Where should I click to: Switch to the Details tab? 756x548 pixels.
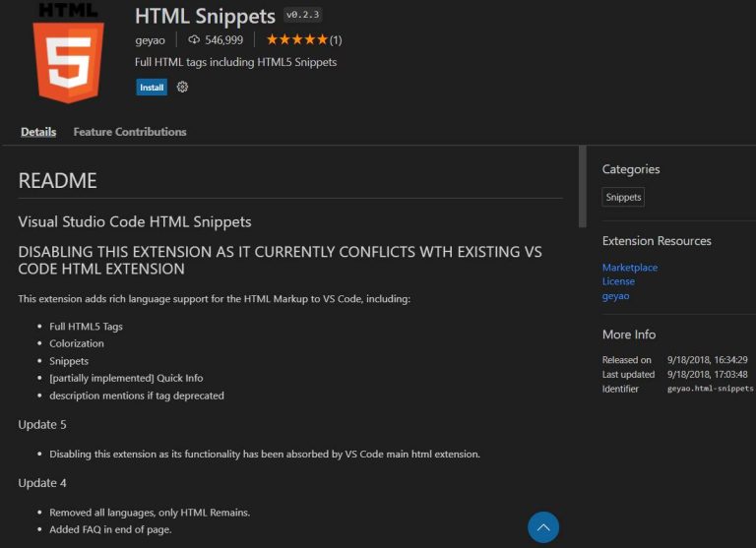click(x=38, y=132)
